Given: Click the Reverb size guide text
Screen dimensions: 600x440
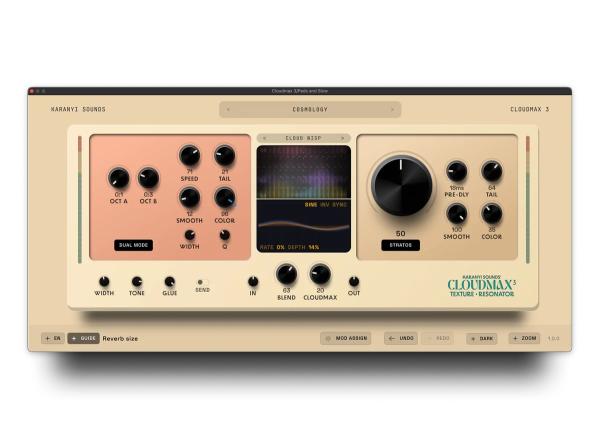Looking at the screenshot, I should [x=120, y=339].
